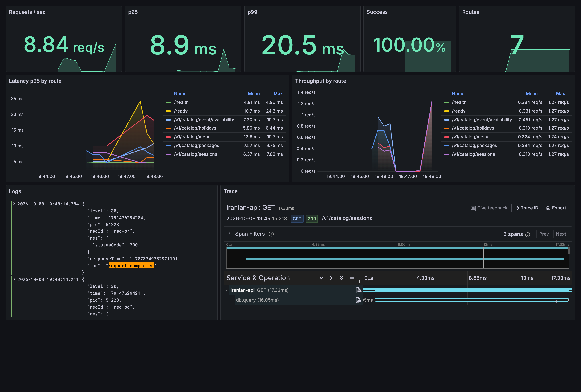581x392 pixels.
Task: Toggle /v1/catalog/sessions in Throughput legend
Action: click(473, 154)
